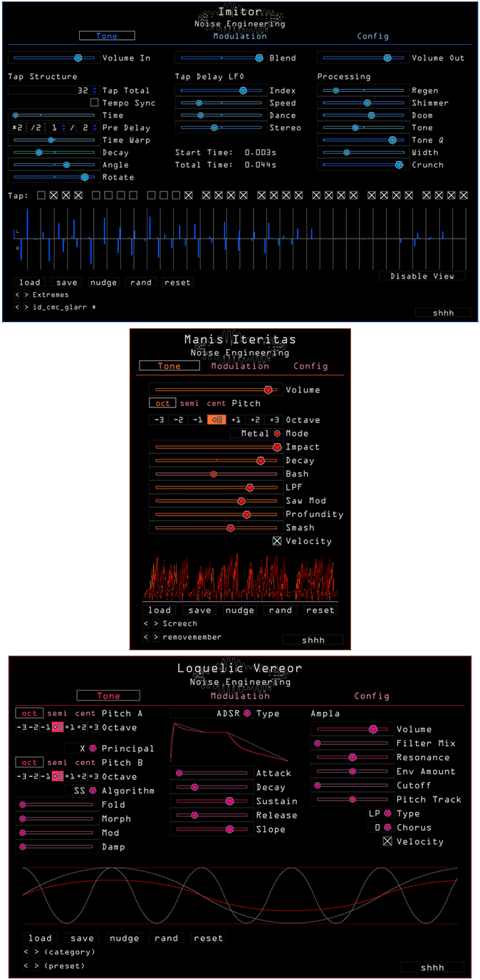Select octave +2 in Manis Iteritas
Image resolution: width=480 pixels, height=980 pixels.
(255, 420)
